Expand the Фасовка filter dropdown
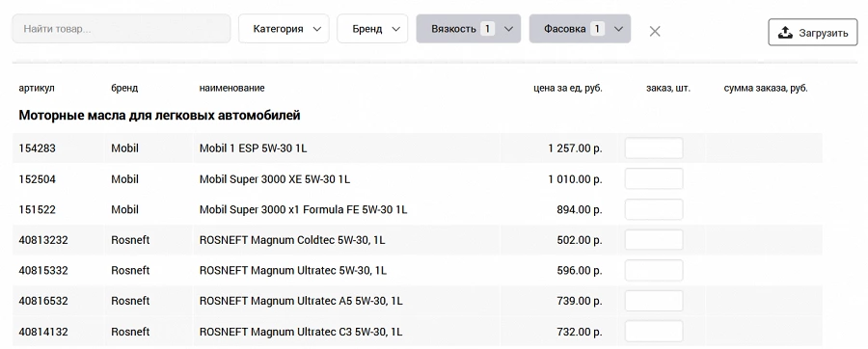This screenshot has height=349, width=868. click(x=580, y=29)
